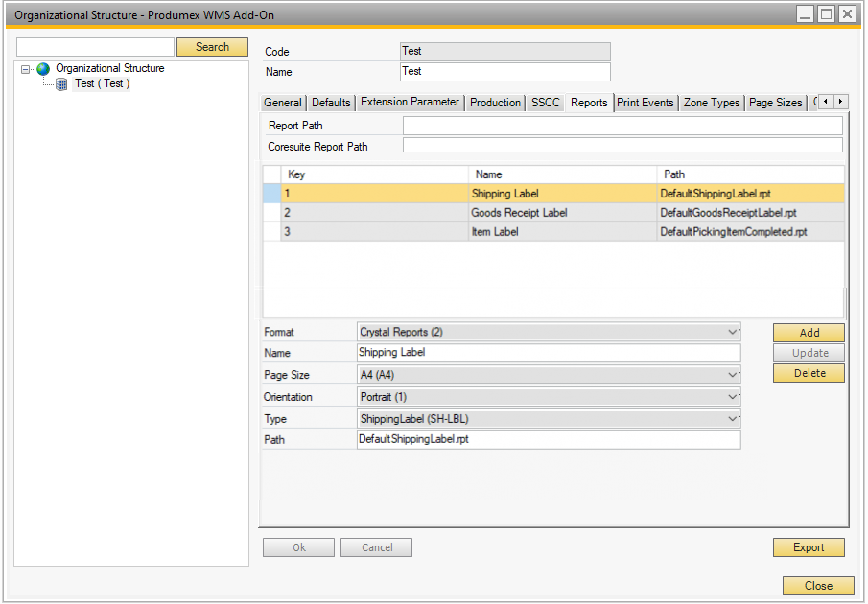Collapse the Organizational Structure tree node

(x=26, y=69)
